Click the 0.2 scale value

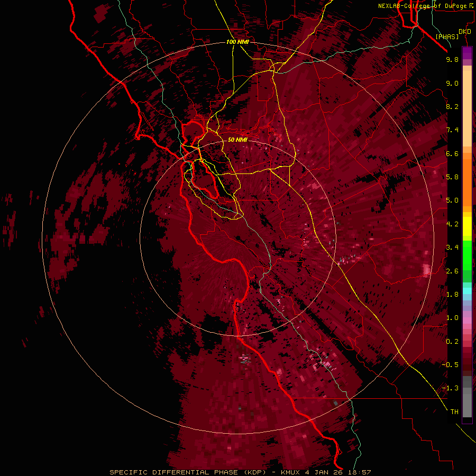452,342
